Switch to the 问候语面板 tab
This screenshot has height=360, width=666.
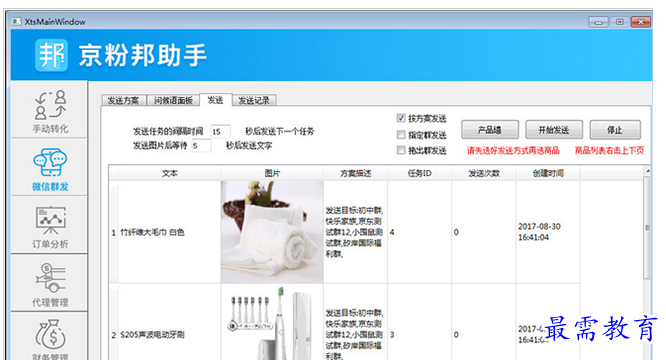tap(173, 101)
